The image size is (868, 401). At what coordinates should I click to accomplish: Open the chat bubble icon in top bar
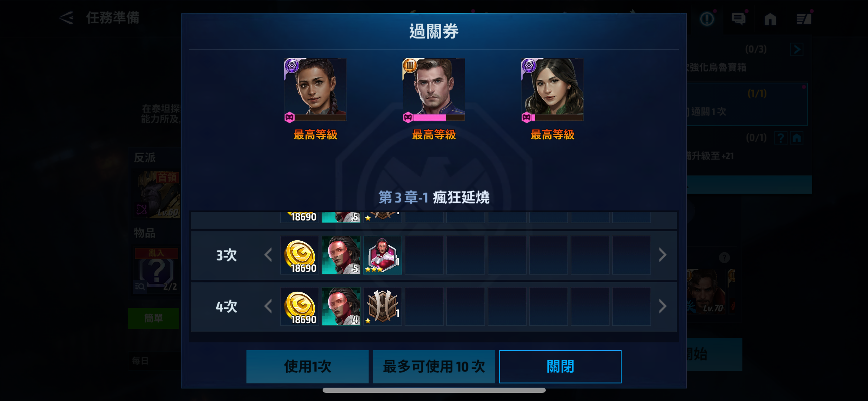pyautogui.click(x=738, y=19)
